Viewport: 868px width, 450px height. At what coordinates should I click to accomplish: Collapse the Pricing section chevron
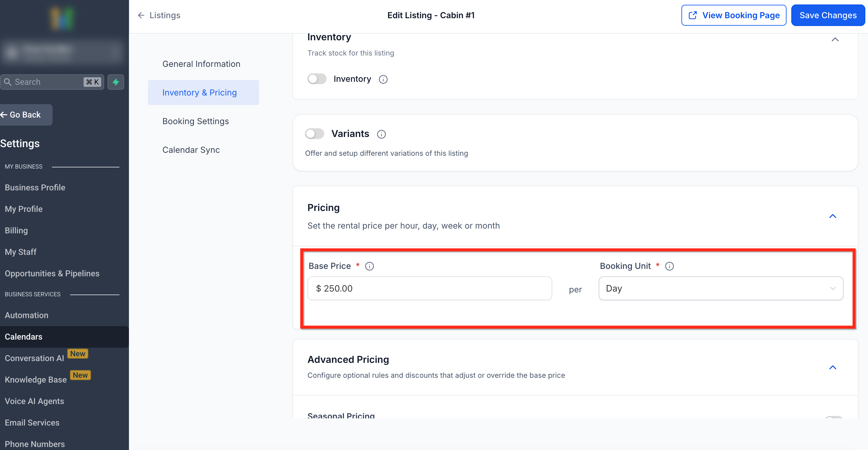(832, 216)
